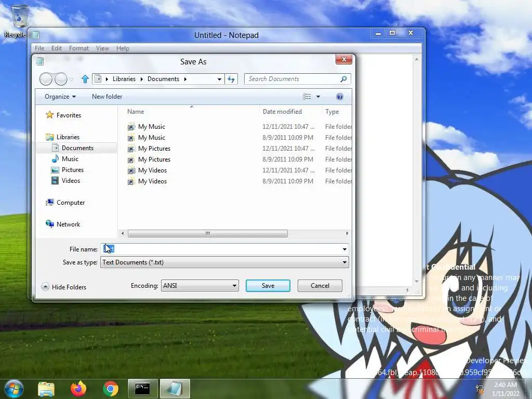Screen dimensions: 532x399
Task: Open Notepad File menu
Action: click(39, 48)
